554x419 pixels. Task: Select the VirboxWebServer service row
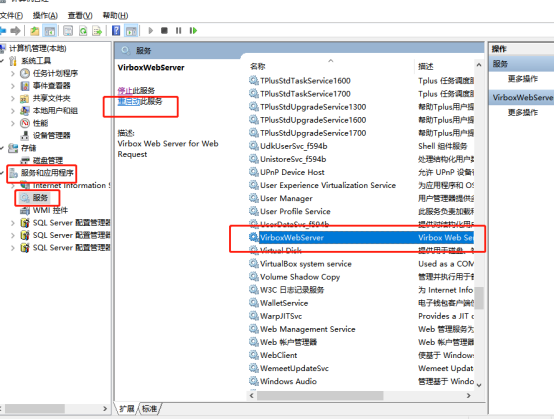point(361,237)
